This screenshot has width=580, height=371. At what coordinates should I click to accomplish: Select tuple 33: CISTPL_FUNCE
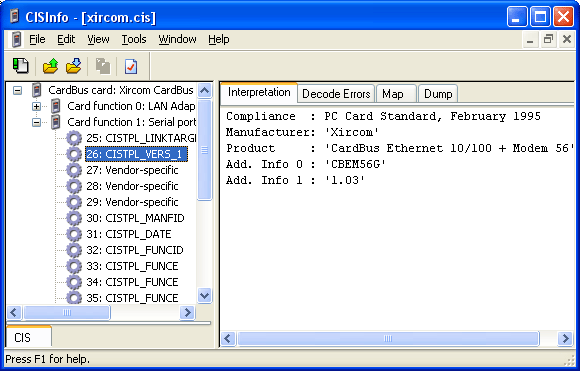132,266
